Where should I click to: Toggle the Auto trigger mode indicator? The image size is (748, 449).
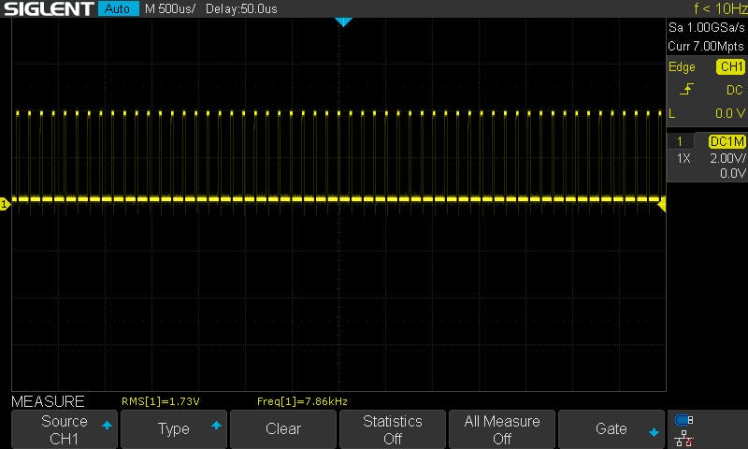pos(119,9)
